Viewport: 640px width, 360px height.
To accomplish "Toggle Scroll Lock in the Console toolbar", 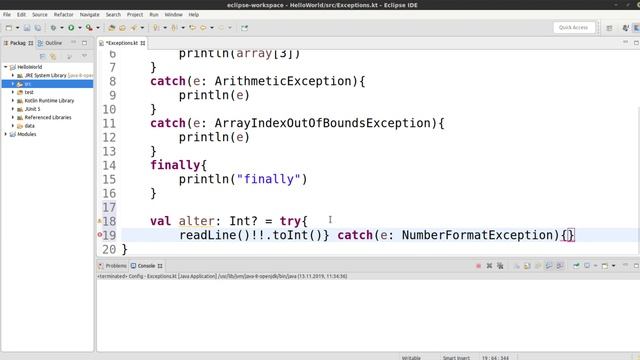I will tap(527, 266).
